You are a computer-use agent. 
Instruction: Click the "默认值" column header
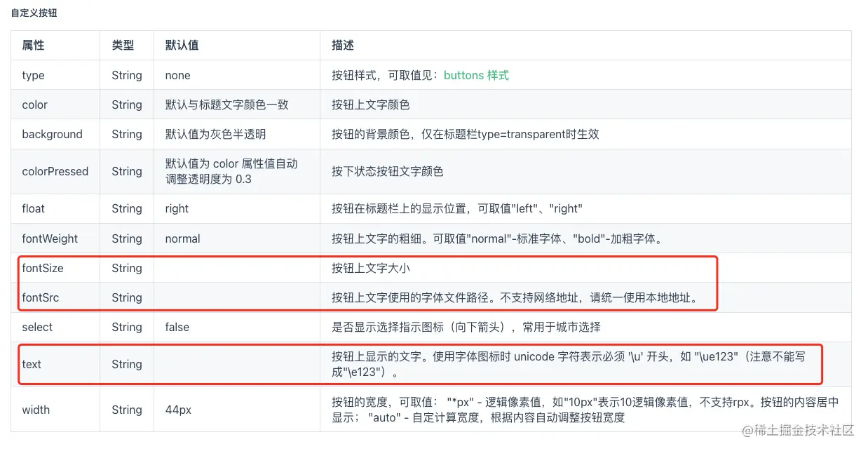tap(182, 45)
